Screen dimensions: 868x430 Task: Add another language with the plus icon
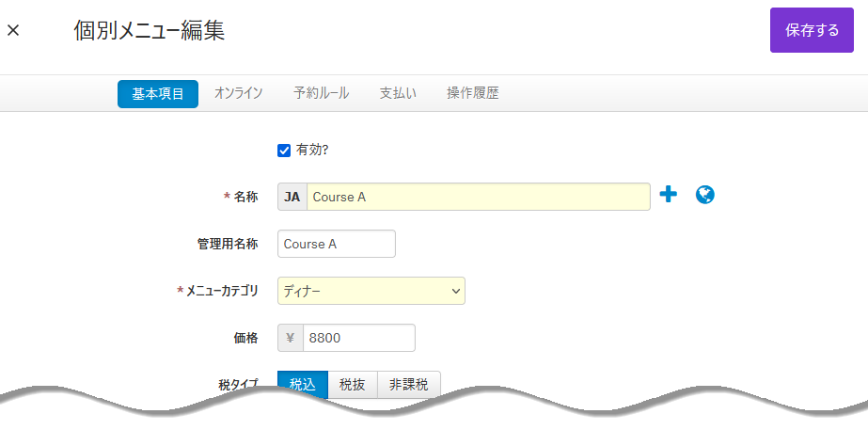[668, 195]
